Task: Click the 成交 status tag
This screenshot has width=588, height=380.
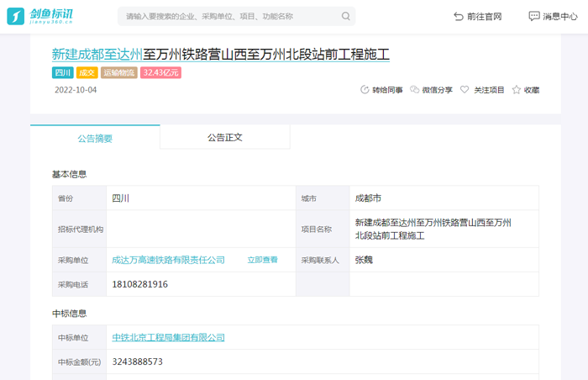Action: (87, 73)
